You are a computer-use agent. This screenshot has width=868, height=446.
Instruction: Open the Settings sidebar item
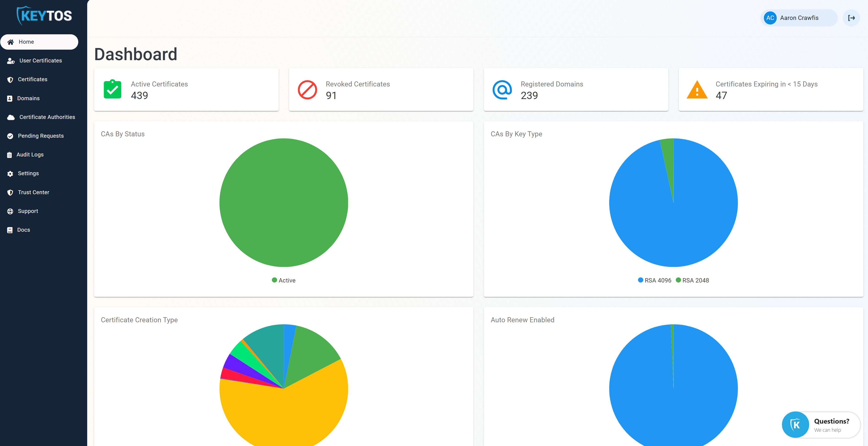pos(28,173)
